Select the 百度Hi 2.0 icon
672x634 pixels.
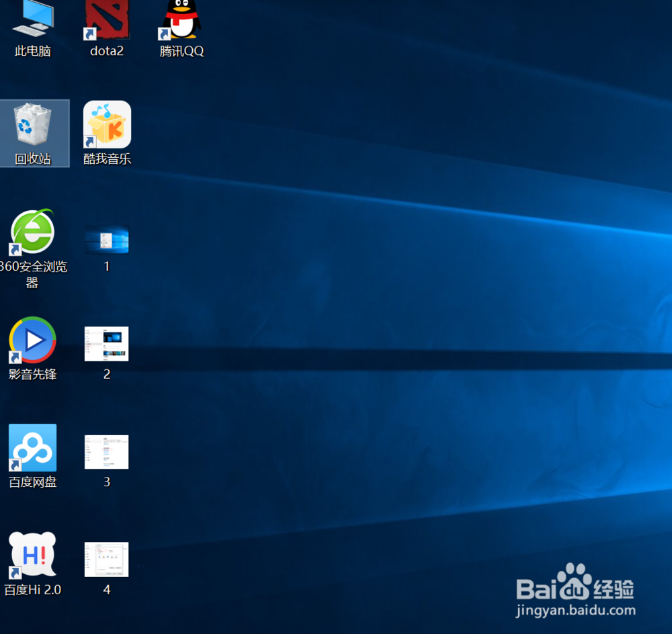(x=32, y=555)
